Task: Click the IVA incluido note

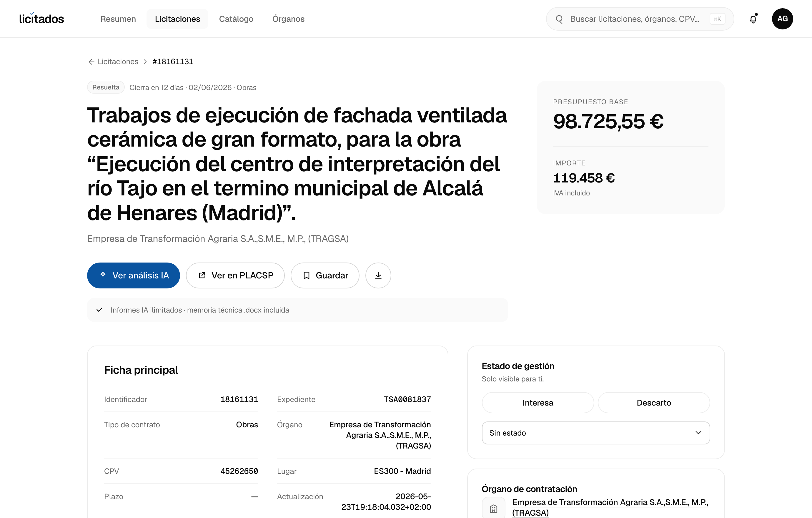Action: coord(571,193)
